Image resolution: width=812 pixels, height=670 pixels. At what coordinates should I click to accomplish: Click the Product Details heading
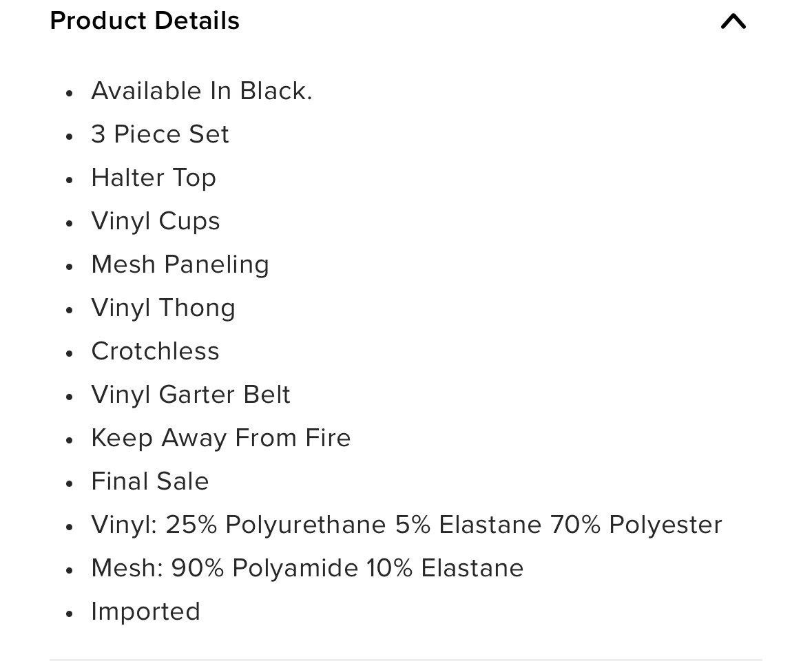click(x=145, y=21)
